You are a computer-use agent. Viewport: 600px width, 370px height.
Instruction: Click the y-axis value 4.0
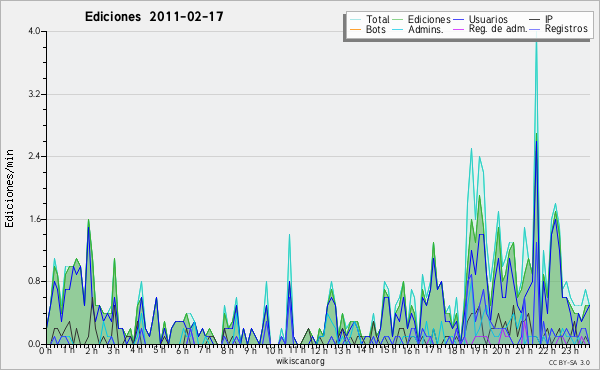[x=34, y=31]
